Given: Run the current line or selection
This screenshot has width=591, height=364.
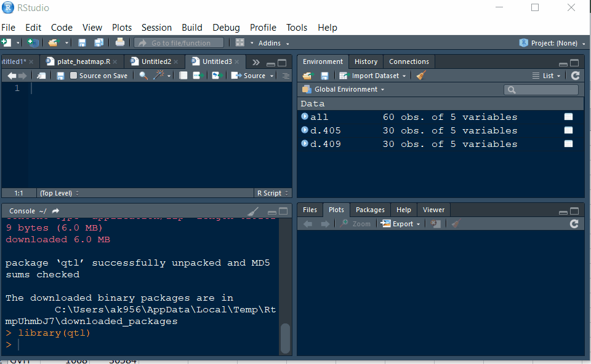Looking at the screenshot, I should pos(198,76).
